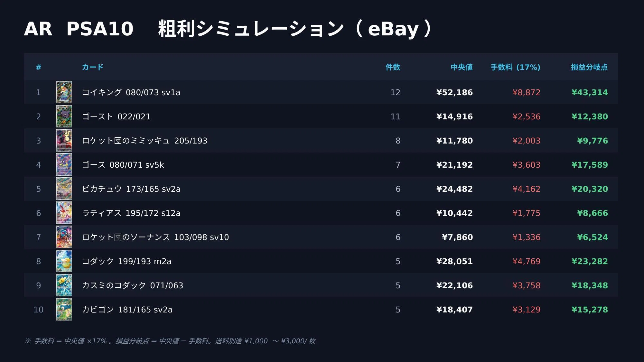The height and width of the screenshot is (362, 644).
Task: Select the コイキング 080/073 sv1a card name
Action: (x=131, y=92)
